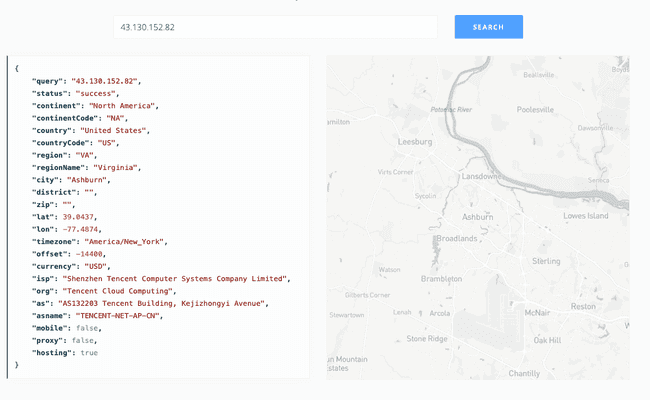
Task: Click the longitude value -77.4874
Action: click(80, 229)
